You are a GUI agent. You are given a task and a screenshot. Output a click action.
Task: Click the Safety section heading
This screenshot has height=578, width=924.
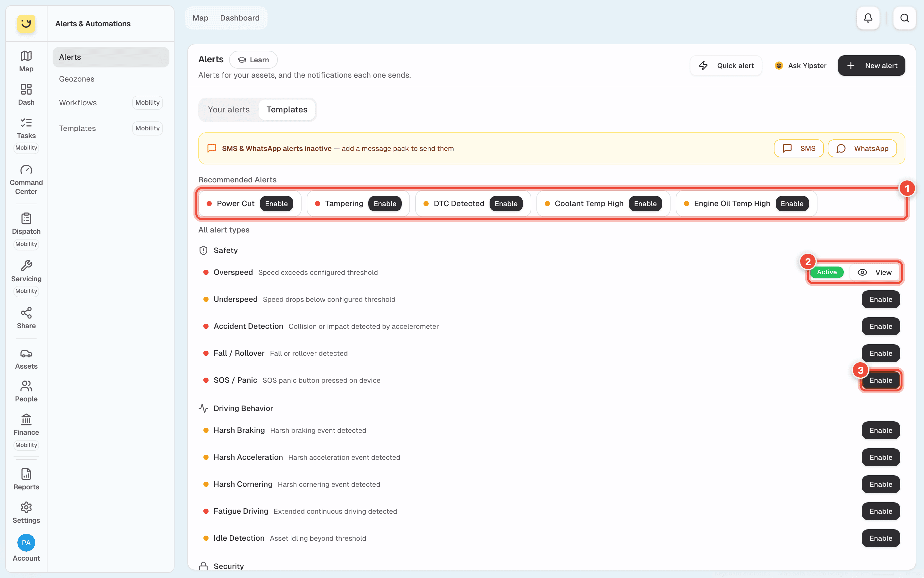(x=226, y=250)
